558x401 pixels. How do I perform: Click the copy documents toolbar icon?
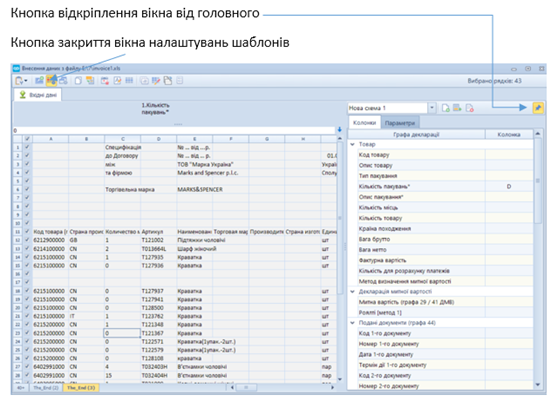(168, 81)
